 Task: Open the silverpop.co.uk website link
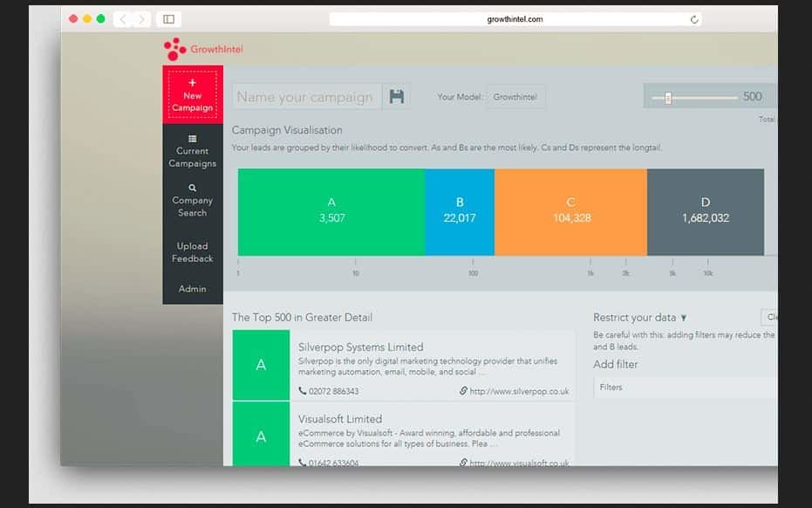[519, 392]
